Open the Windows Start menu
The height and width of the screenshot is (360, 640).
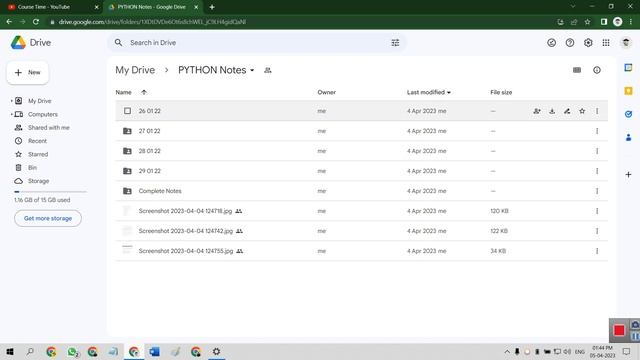click(10, 351)
